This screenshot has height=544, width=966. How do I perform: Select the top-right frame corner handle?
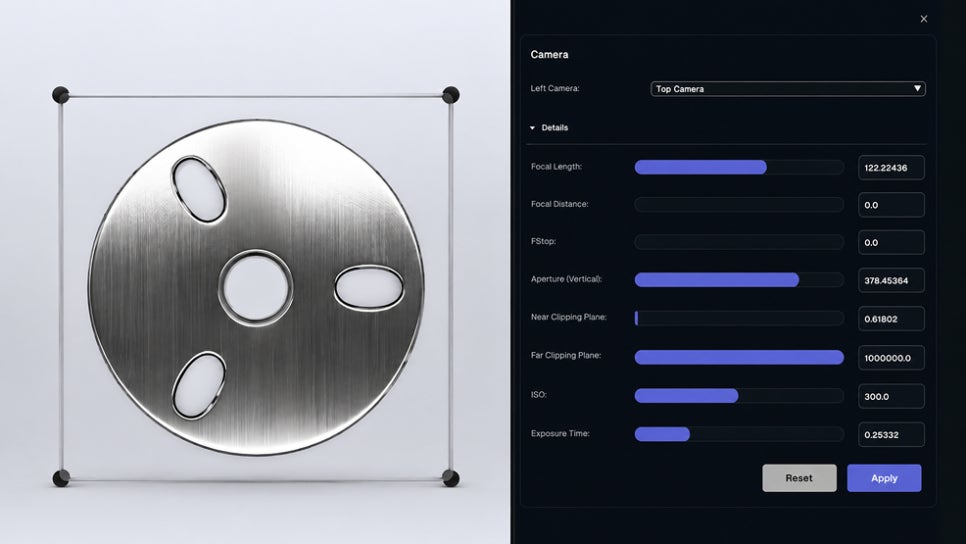coord(451,95)
